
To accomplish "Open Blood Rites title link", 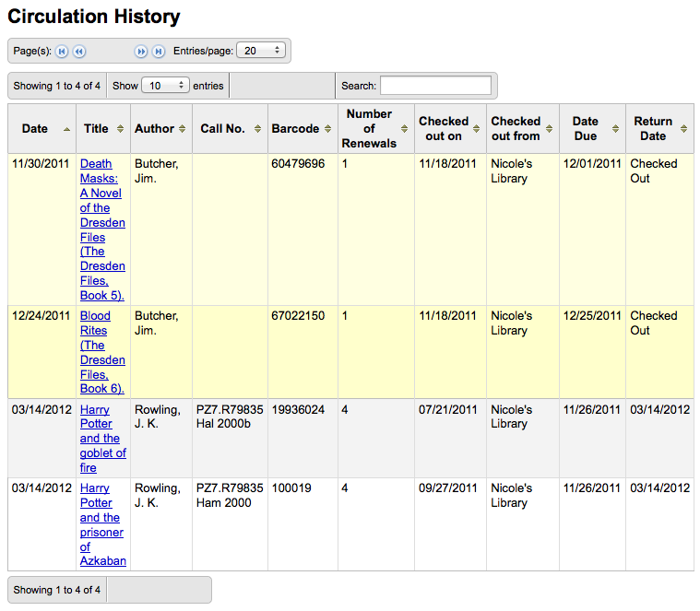I will click(102, 352).
